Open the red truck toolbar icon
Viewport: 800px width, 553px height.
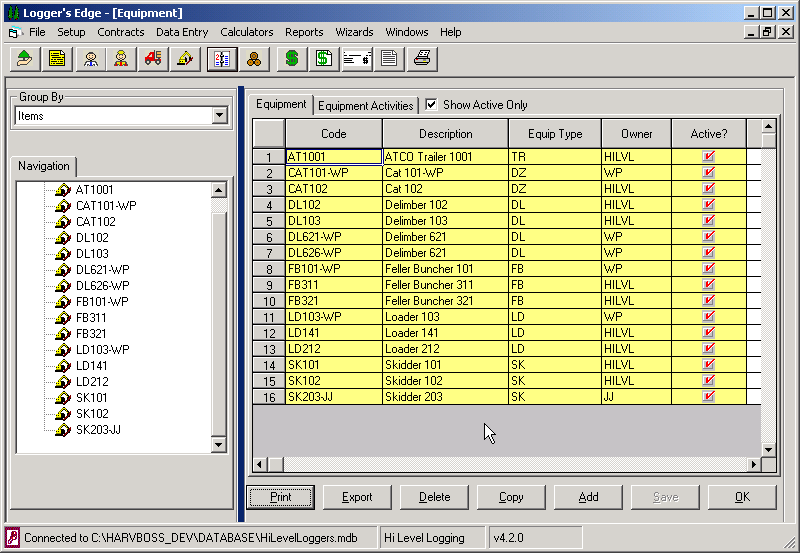pyautogui.click(x=153, y=59)
